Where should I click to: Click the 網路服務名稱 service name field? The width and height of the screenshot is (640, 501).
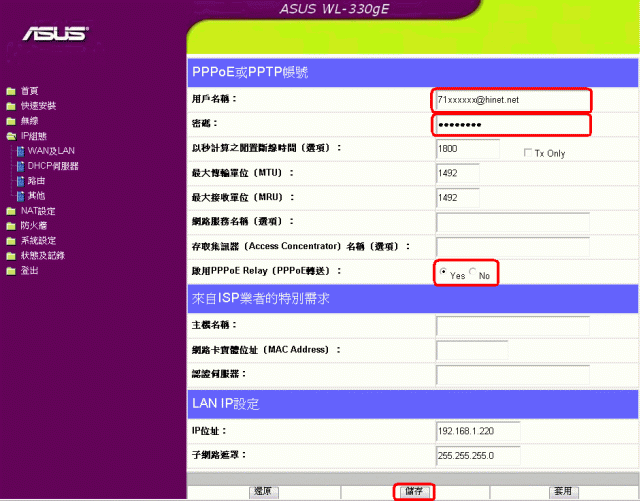(x=513, y=222)
